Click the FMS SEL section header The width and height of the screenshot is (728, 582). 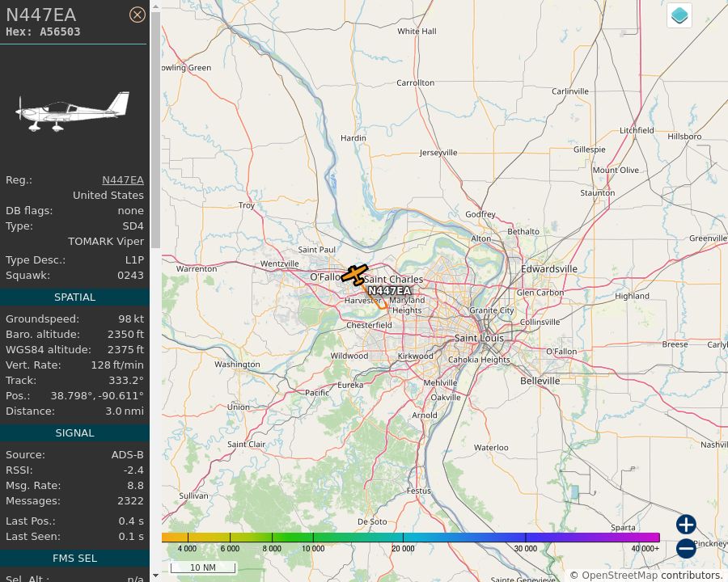pyautogui.click(x=74, y=559)
